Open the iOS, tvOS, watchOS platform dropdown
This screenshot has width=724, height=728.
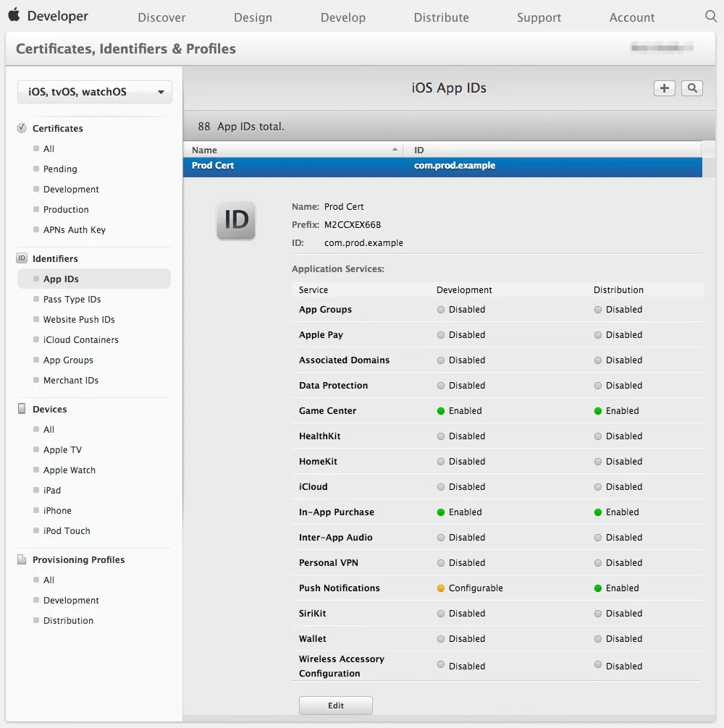pyautogui.click(x=94, y=92)
